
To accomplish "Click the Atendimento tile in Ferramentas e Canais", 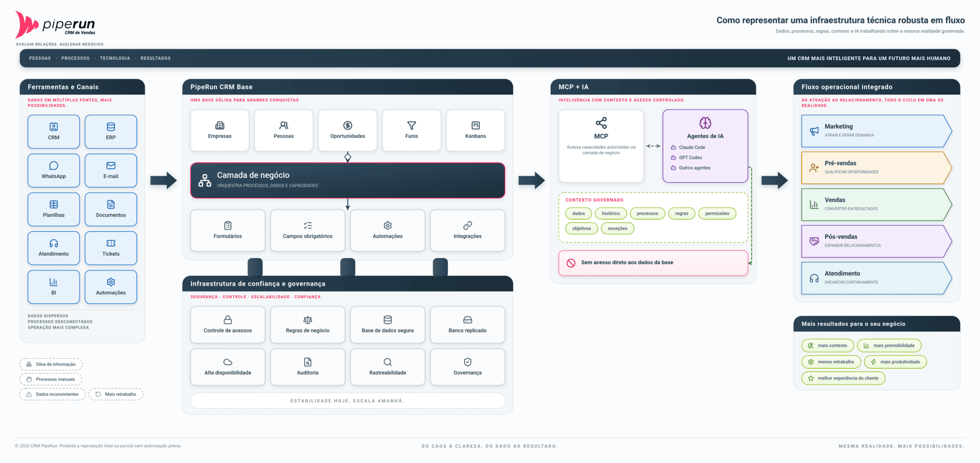I will [54, 248].
